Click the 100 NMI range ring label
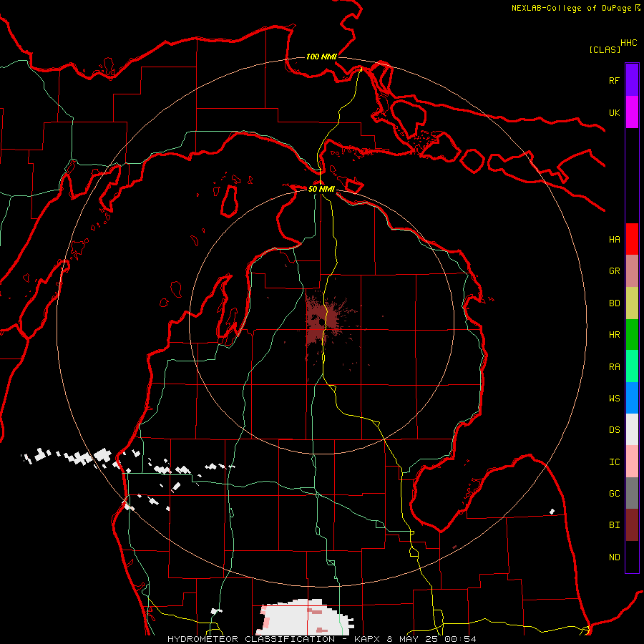 (321, 57)
